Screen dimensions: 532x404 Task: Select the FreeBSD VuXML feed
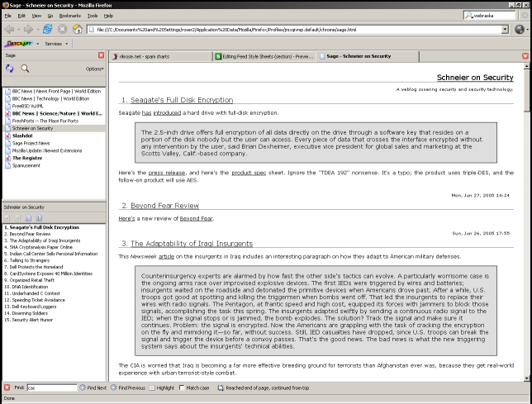pos(54,107)
